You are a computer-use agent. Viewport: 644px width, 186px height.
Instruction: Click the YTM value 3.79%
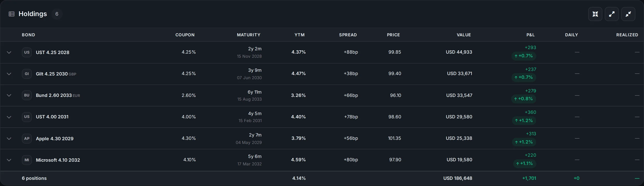[x=298, y=138]
